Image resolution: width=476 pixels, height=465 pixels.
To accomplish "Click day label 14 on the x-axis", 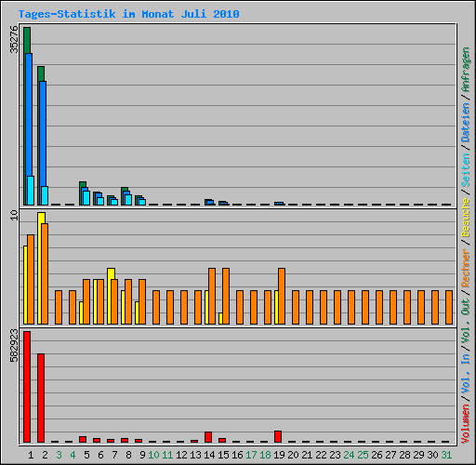I will [x=209, y=455].
